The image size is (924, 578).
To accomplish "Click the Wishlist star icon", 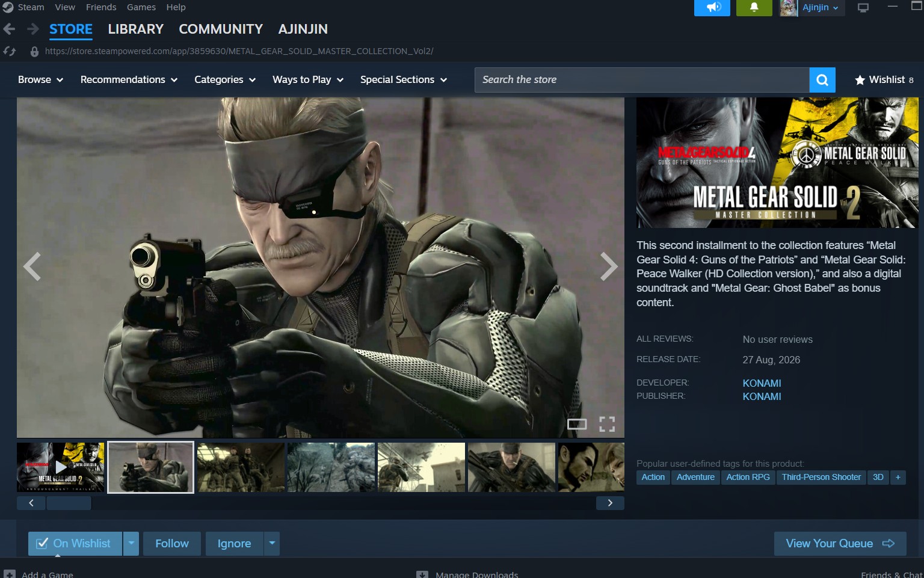I will click(860, 80).
